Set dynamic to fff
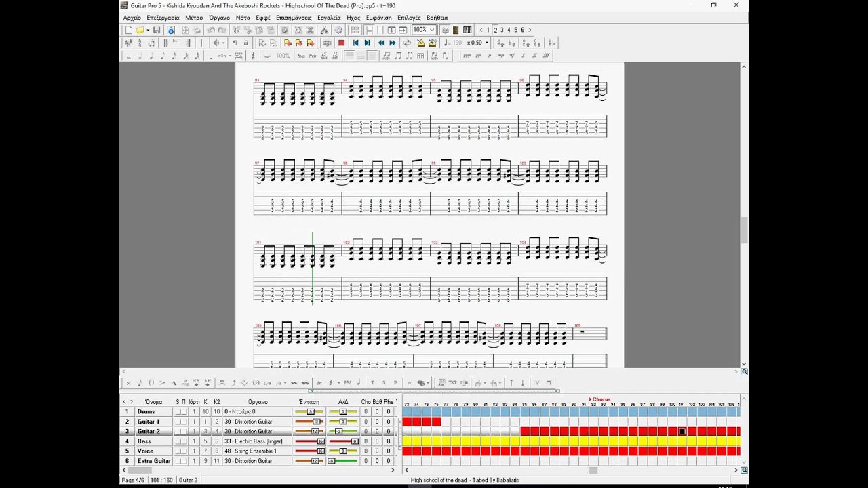This screenshot has height=488, width=868. [546, 56]
